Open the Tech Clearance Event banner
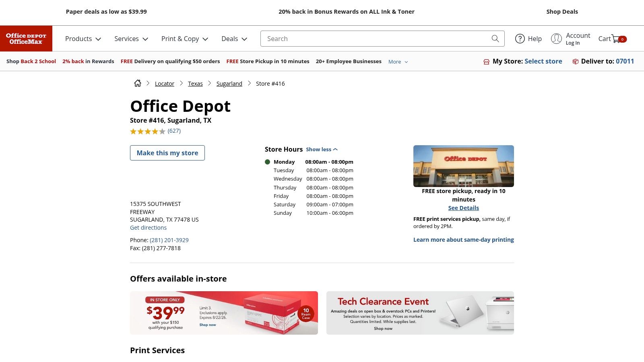Screen dimensions: 644x362 click(420, 313)
